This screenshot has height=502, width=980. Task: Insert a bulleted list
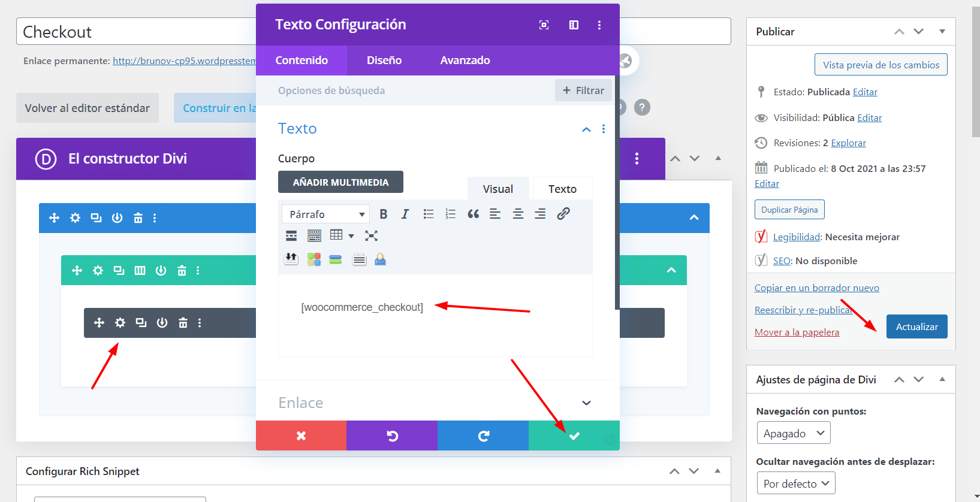429,214
